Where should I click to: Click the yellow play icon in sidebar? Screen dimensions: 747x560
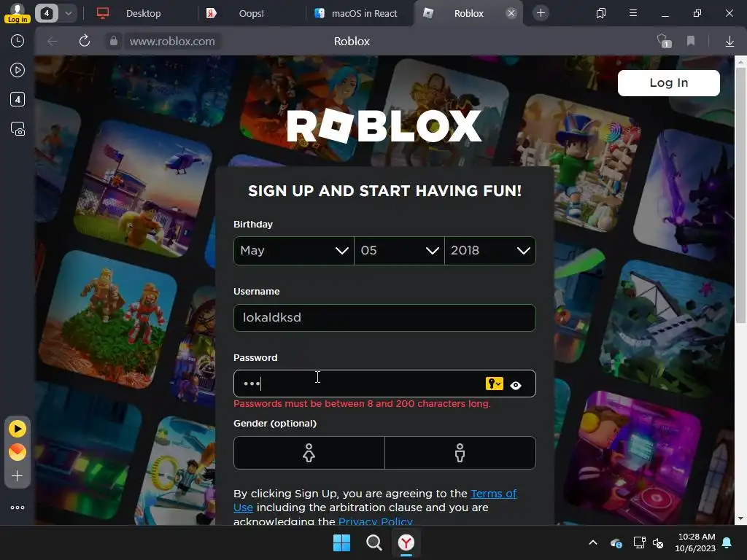click(x=18, y=429)
